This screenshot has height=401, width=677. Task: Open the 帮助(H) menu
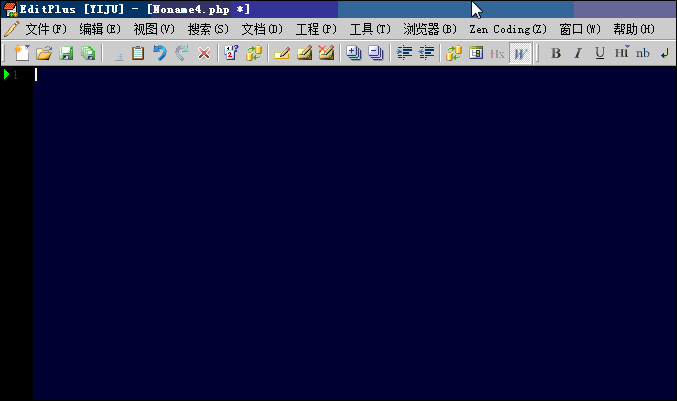(634, 29)
